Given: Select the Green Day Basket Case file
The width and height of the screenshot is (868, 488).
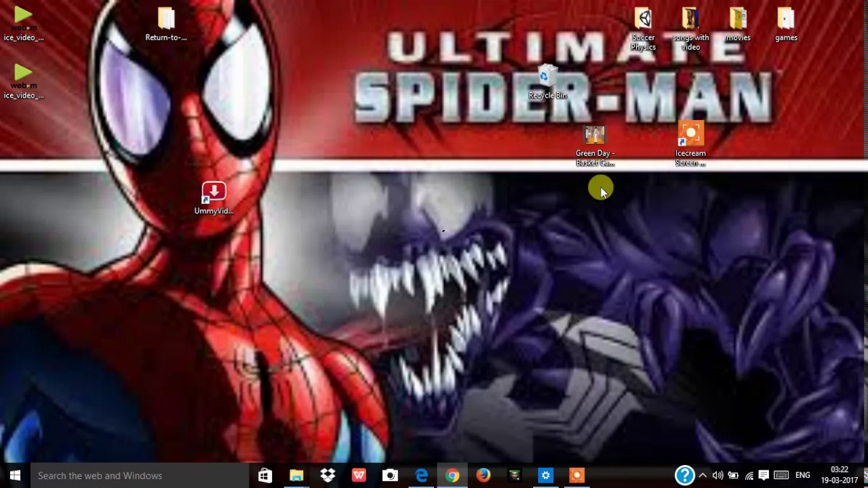Looking at the screenshot, I should [595, 145].
